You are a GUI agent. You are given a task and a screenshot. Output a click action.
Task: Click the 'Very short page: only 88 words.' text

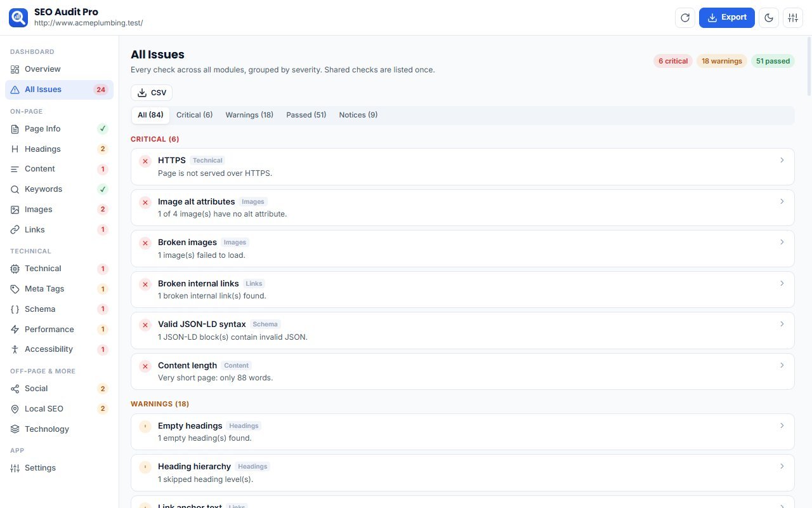click(215, 378)
